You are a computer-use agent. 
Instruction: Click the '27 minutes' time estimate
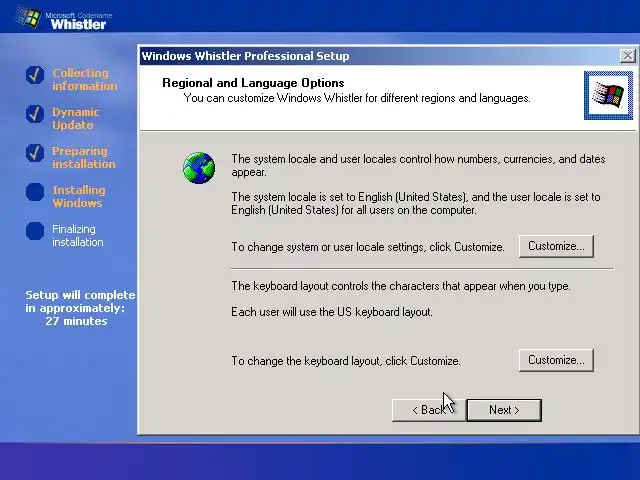[x=76, y=321]
